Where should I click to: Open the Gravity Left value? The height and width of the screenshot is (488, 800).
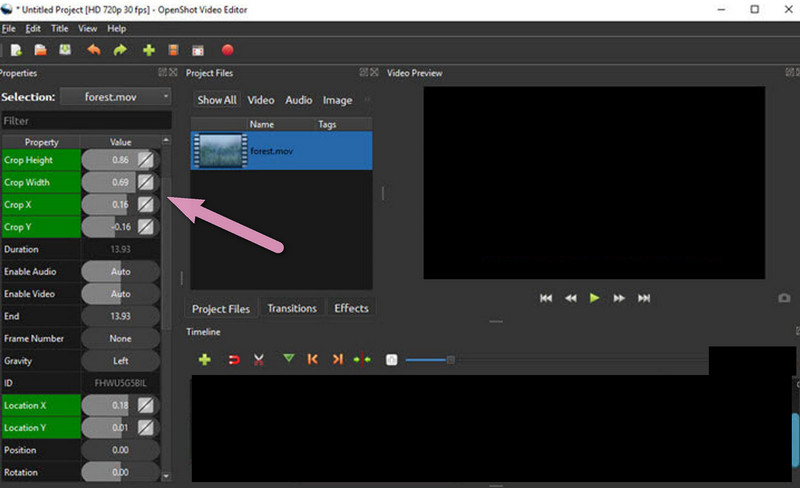(120, 361)
